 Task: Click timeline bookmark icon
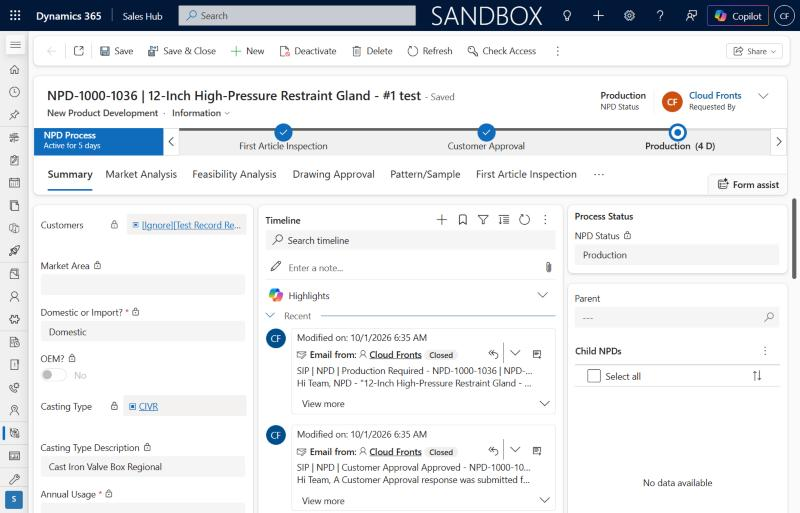463,219
